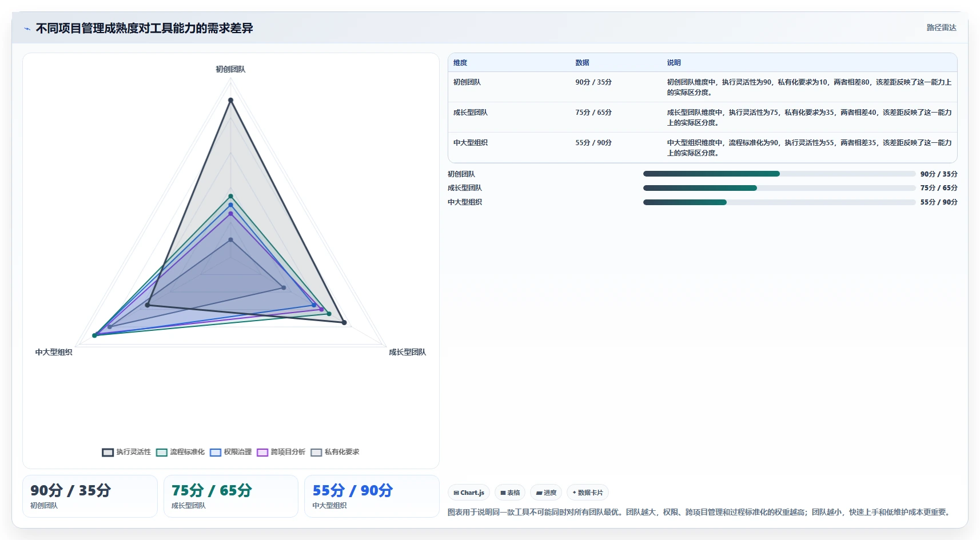The height and width of the screenshot is (540, 980).
Task: Click the 初创团队 row description text
Action: [809, 87]
